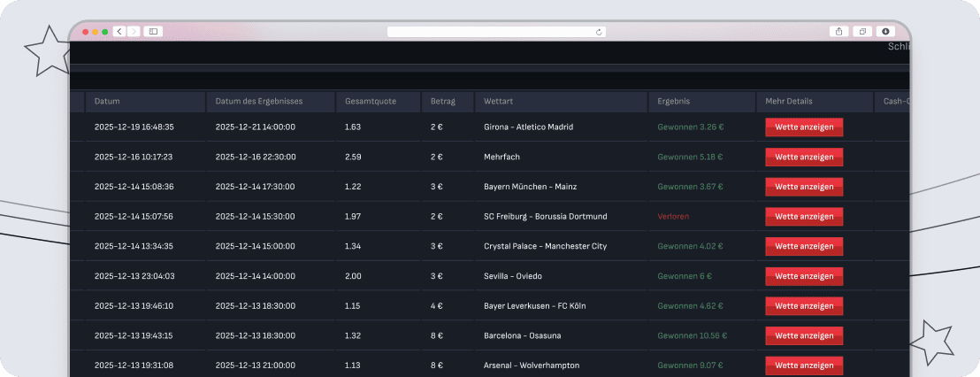Open Wette anzeigen for Mehrfach bet

point(804,157)
